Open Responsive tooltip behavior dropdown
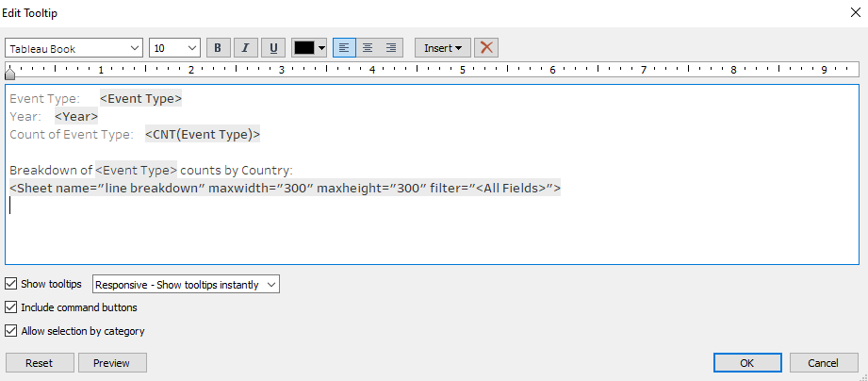868x381 pixels. coord(186,284)
